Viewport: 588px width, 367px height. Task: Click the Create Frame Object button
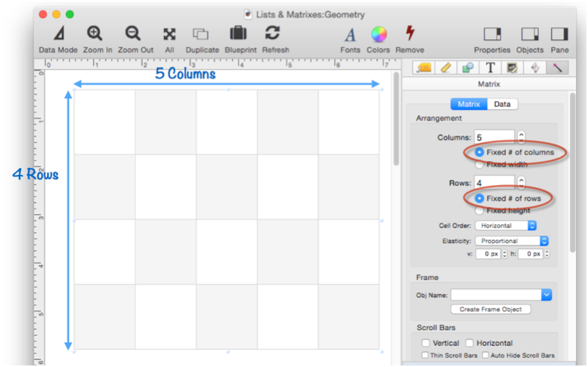click(x=491, y=309)
